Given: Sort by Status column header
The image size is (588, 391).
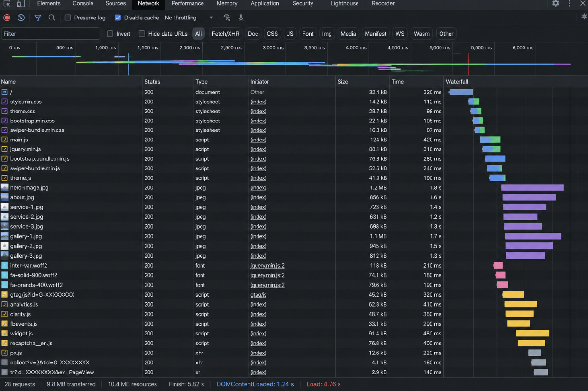Looking at the screenshot, I should (168, 82).
